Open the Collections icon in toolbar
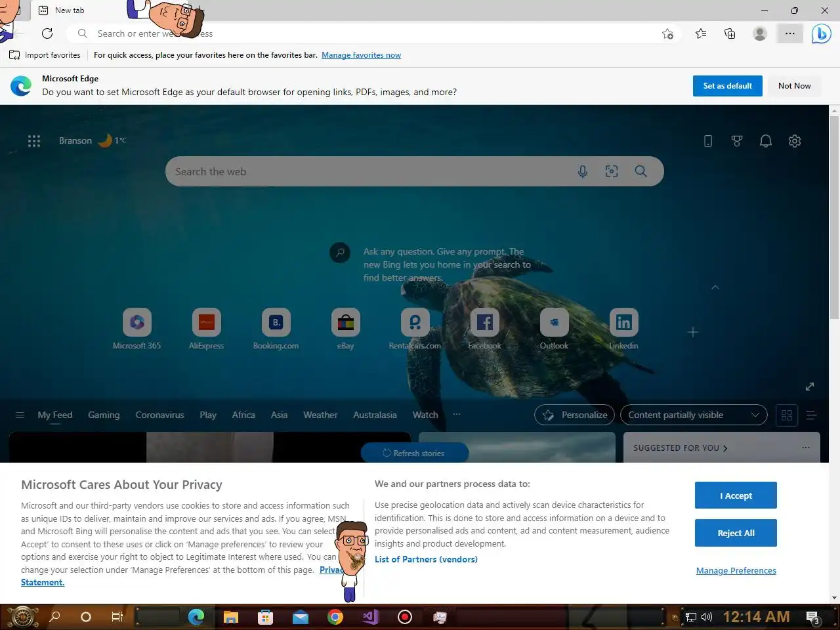This screenshot has width=840, height=630. point(730,33)
